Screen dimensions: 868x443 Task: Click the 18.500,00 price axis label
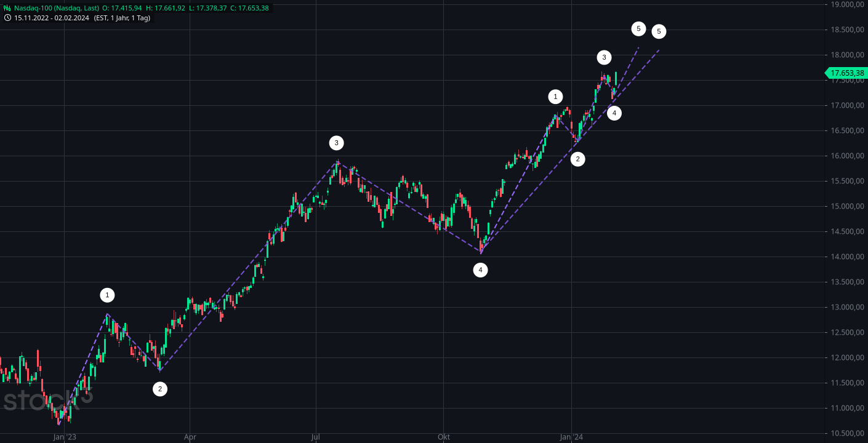point(846,30)
